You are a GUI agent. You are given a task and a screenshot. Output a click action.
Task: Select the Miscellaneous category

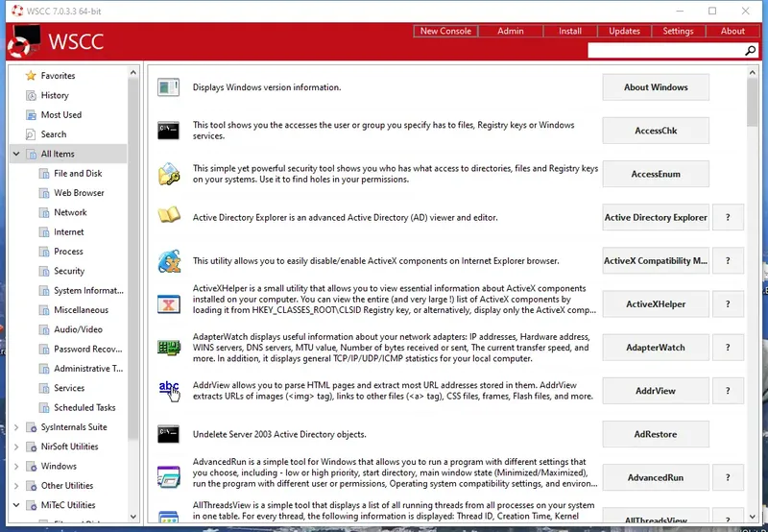tap(81, 310)
